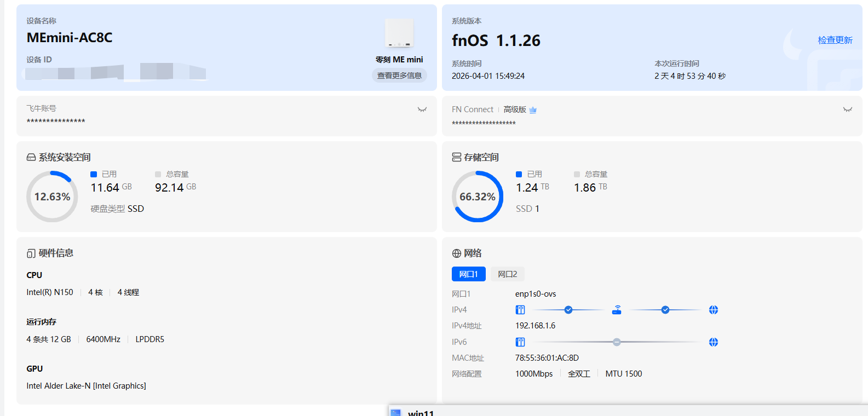868x416 pixels.
Task: Click the FN Connect label
Action: coord(473,109)
